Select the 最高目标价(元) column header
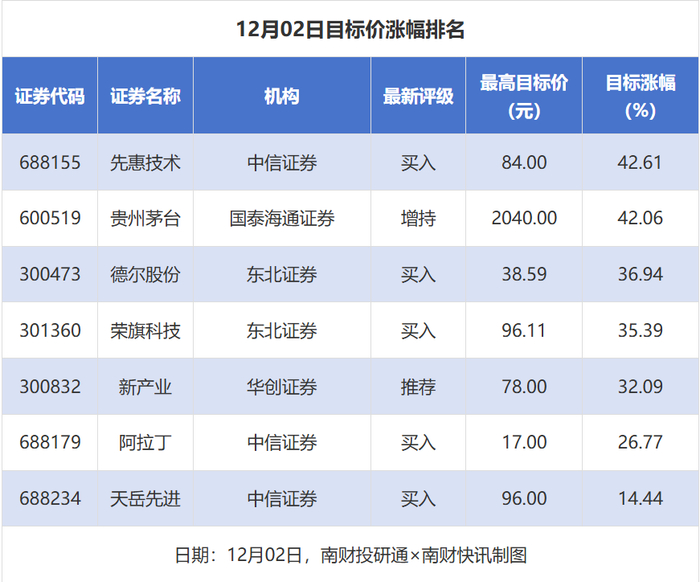This screenshot has width=700, height=582. tap(524, 96)
